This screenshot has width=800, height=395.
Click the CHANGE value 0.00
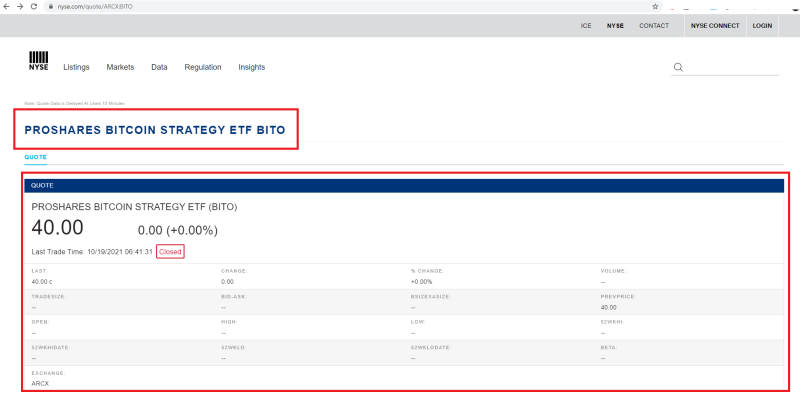[227, 282]
